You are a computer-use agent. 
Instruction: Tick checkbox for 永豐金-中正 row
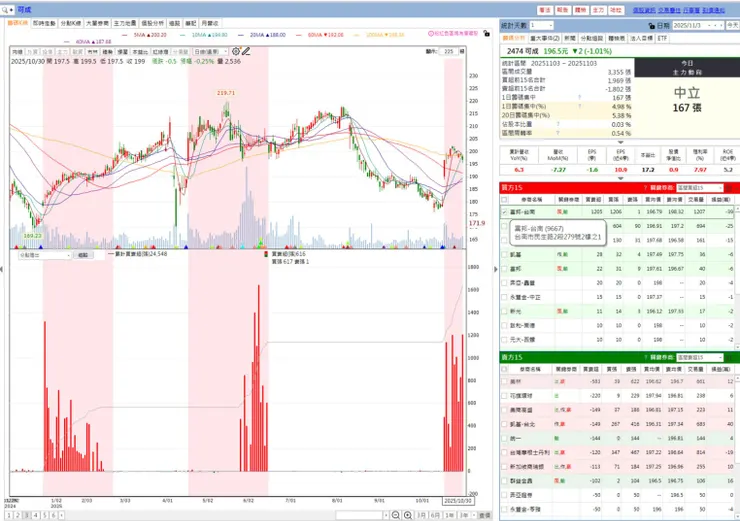point(505,297)
